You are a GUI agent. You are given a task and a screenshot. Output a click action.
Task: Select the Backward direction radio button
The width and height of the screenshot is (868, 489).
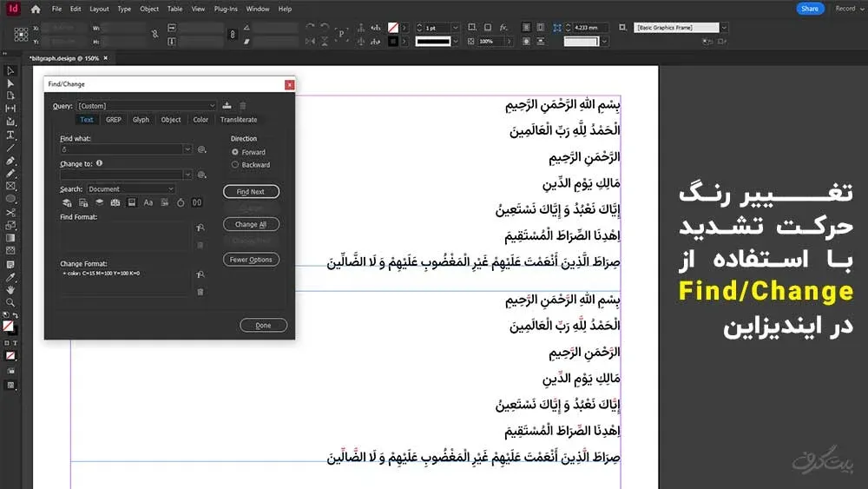(235, 164)
